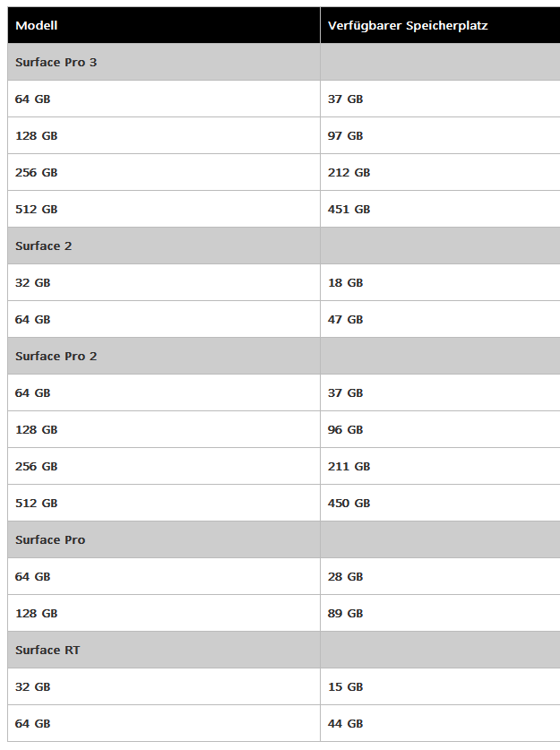Click the Modell column header

pyautogui.click(x=37, y=25)
